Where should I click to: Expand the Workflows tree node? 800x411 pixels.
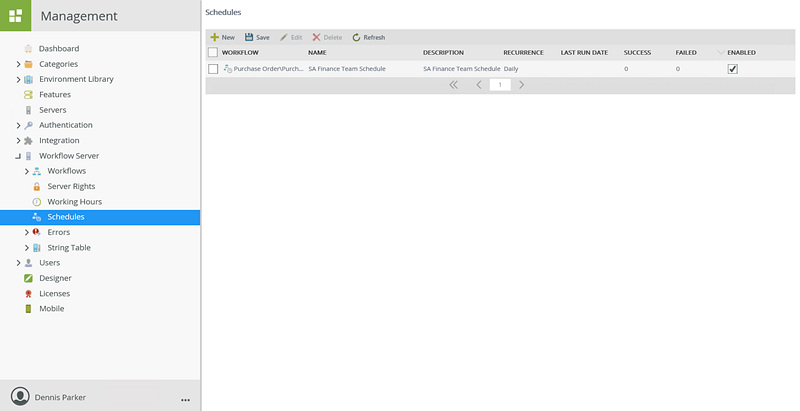point(27,171)
